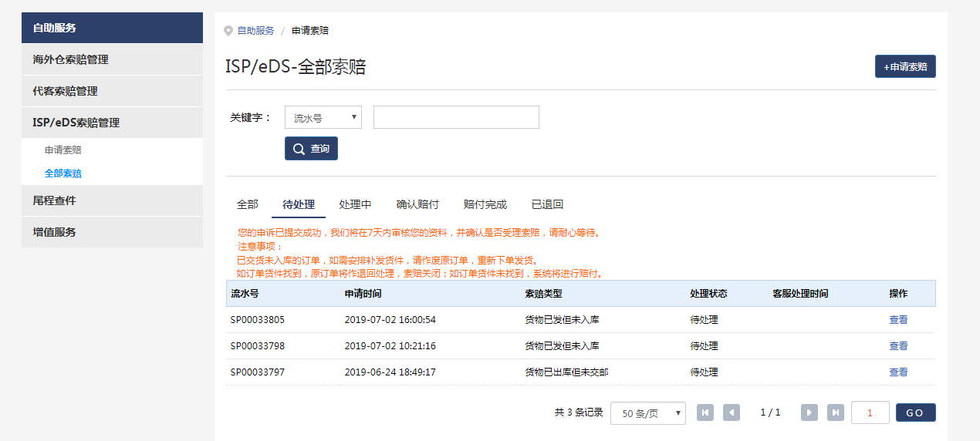Image resolution: width=980 pixels, height=441 pixels.
Task: Switch to the 确认赔付 tab
Action: (x=417, y=204)
